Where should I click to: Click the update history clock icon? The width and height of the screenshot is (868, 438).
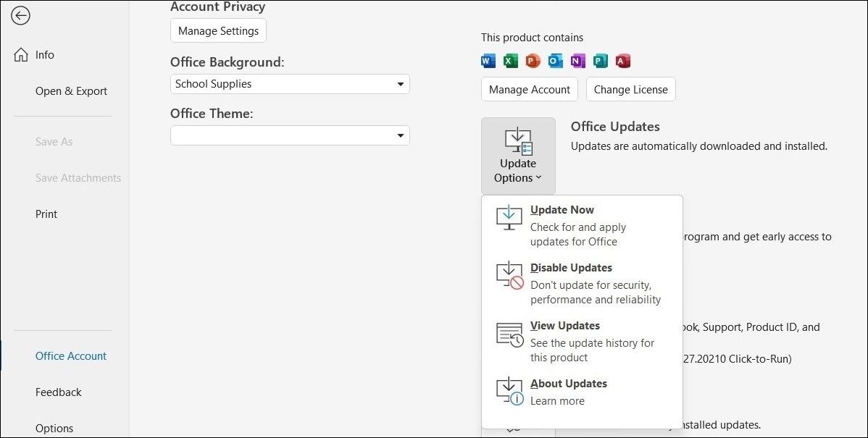508,334
